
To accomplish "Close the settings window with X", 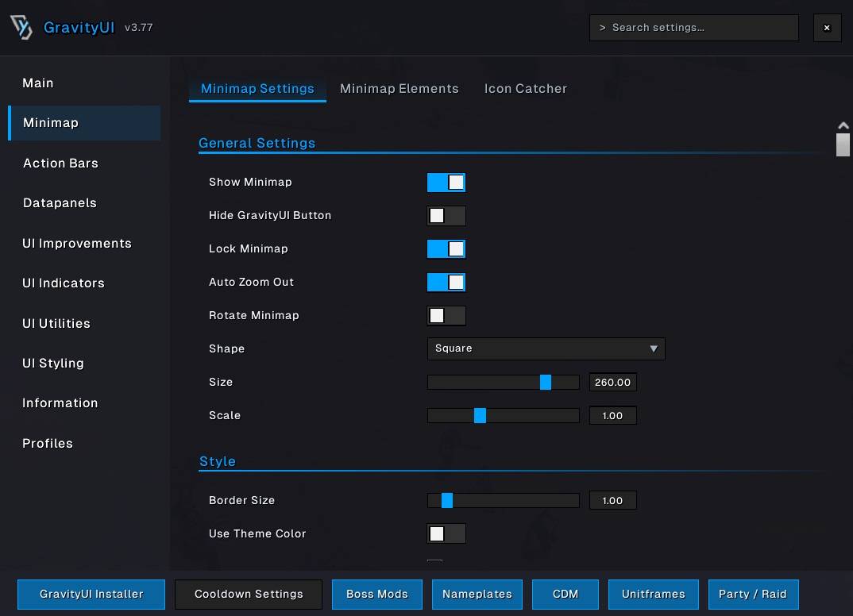I will coord(827,28).
